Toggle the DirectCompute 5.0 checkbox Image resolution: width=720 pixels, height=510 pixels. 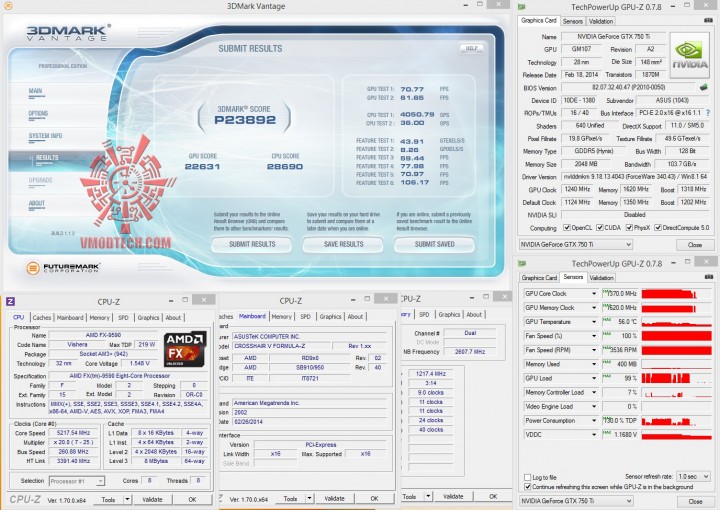click(658, 228)
